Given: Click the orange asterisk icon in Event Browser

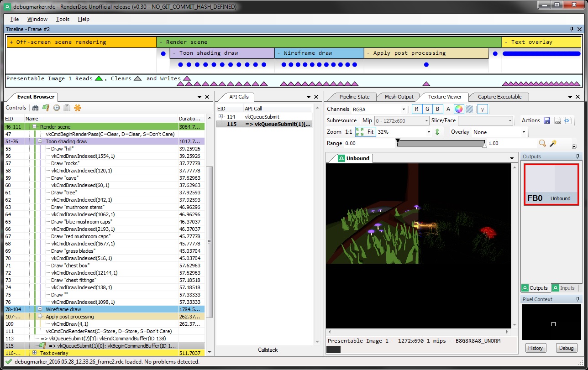Looking at the screenshot, I should pos(78,108).
